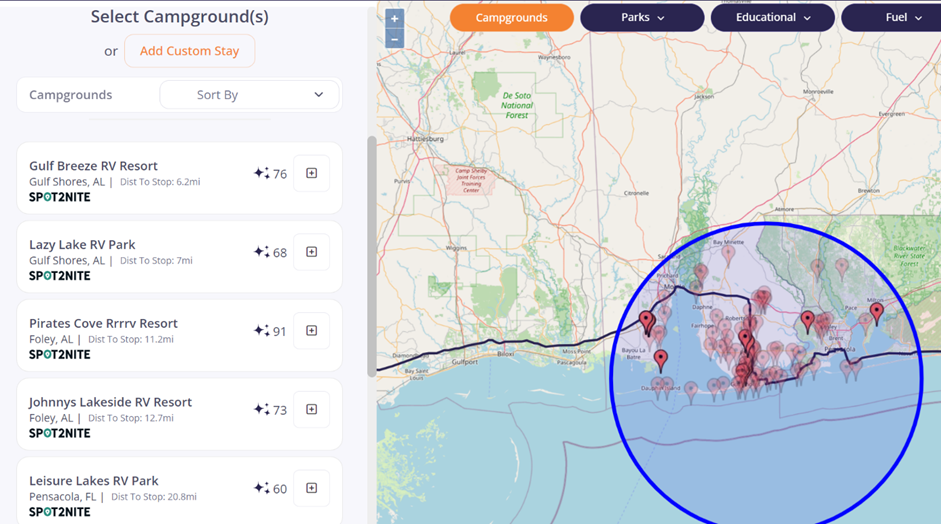Add Gulf Breeze RV Resort with plus icon
This screenshot has width=941, height=524.
pos(311,173)
